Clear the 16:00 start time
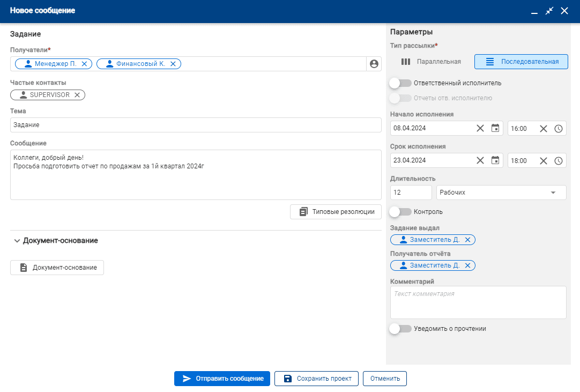 click(x=543, y=128)
